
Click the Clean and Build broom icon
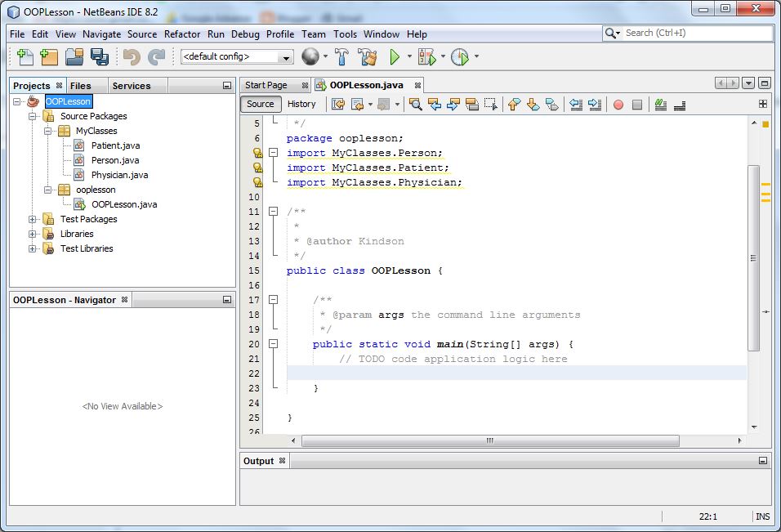tap(368, 56)
